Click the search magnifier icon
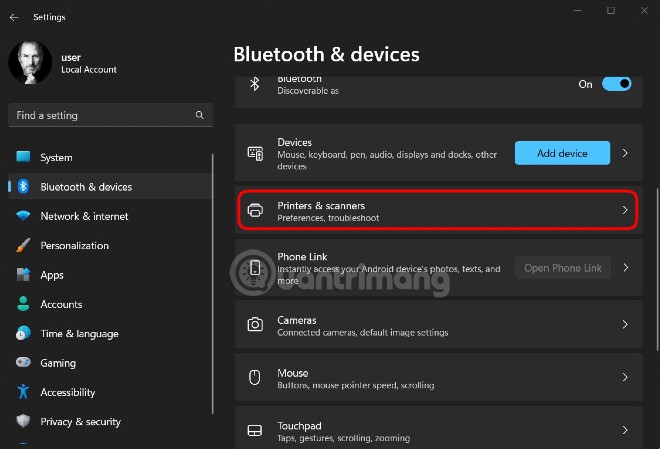The width and height of the screenshot is (660, 449). [x=200, y=115]
